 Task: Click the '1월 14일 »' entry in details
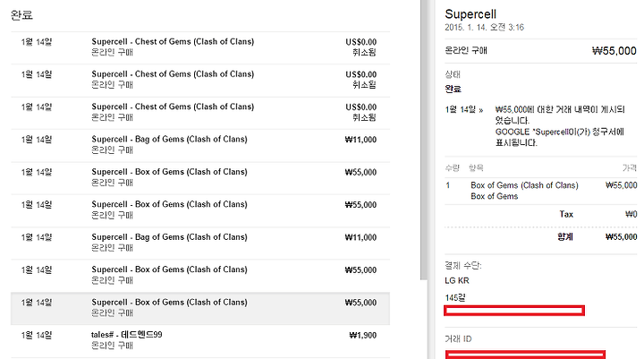464,110
